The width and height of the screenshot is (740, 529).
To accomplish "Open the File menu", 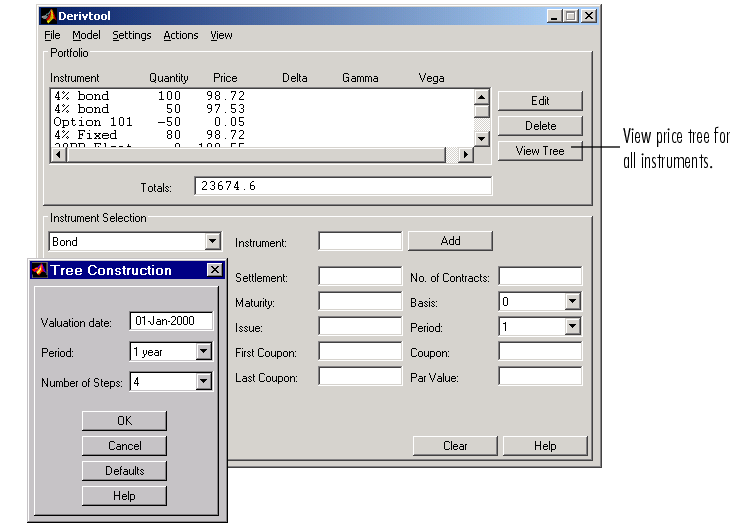I will point(52,35).
